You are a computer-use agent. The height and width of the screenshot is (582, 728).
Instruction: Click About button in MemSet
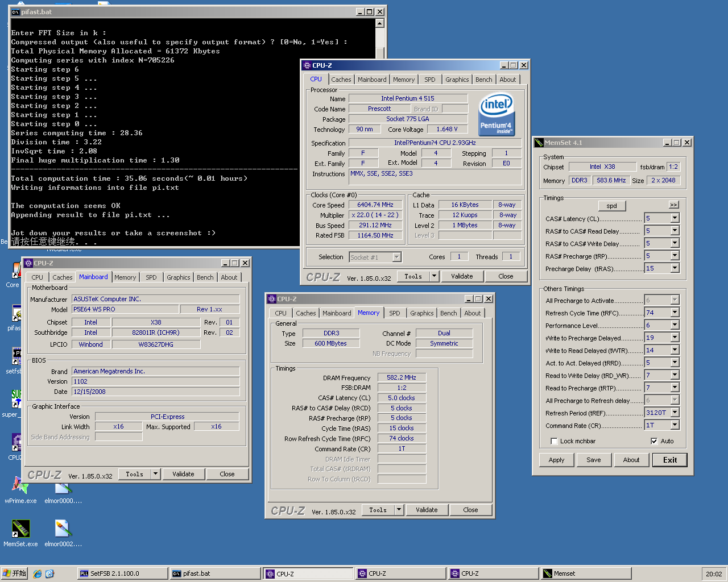tap(631, 460)
